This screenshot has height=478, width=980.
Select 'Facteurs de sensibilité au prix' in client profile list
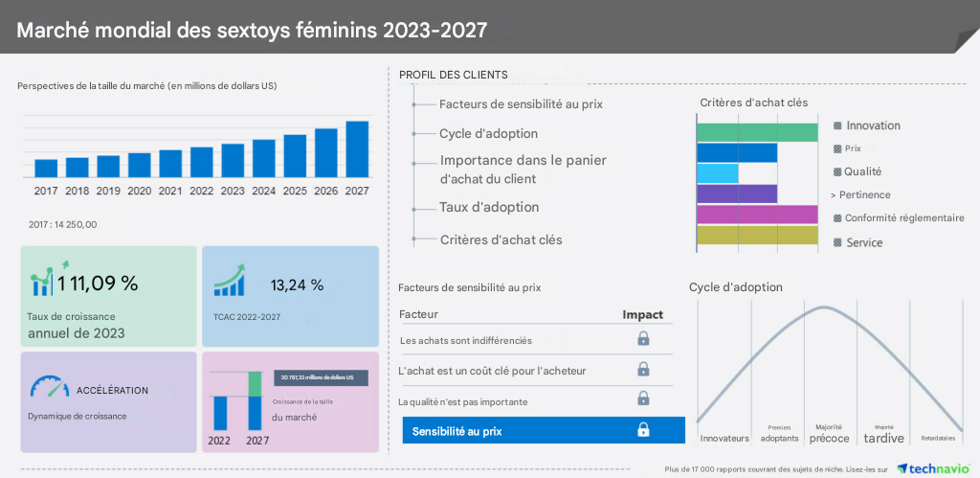(521, 103)
